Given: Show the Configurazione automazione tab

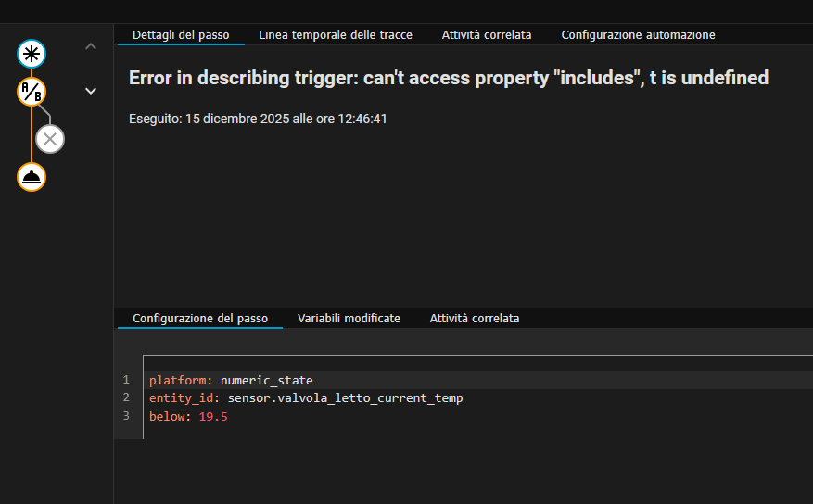Looking at the screenshot, I should pyautogui.click(x=638, y=34).
